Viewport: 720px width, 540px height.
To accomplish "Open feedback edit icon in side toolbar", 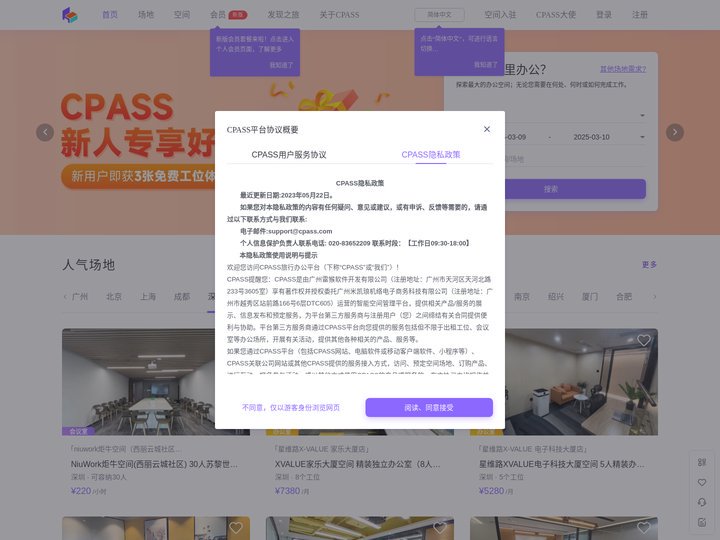I will [702, 522].
